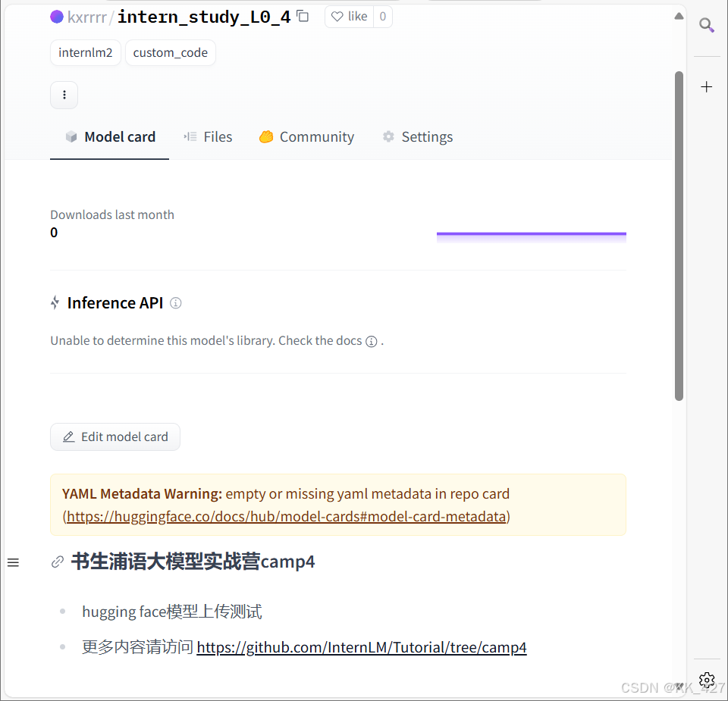This screenshot has height=701, width=728.
Task: Click the '书生浦语大模型实战营camp4' heading
Action: tap(193, 562)
